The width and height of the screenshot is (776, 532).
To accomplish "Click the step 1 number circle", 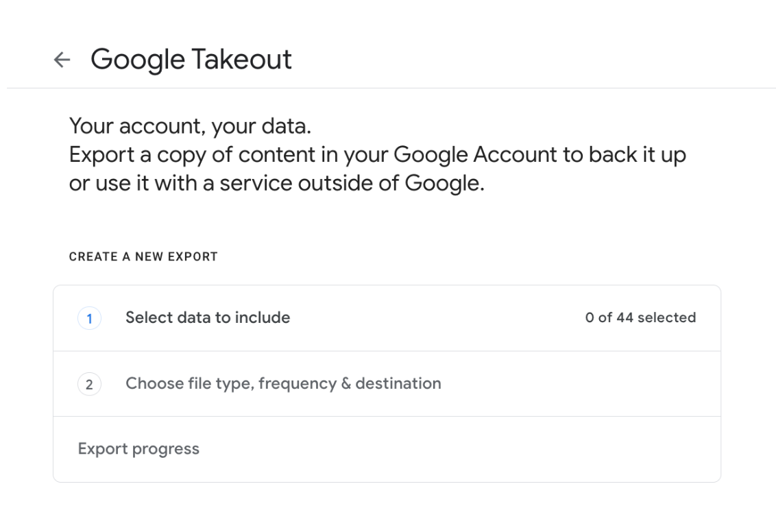I will (x=89, y=318).
